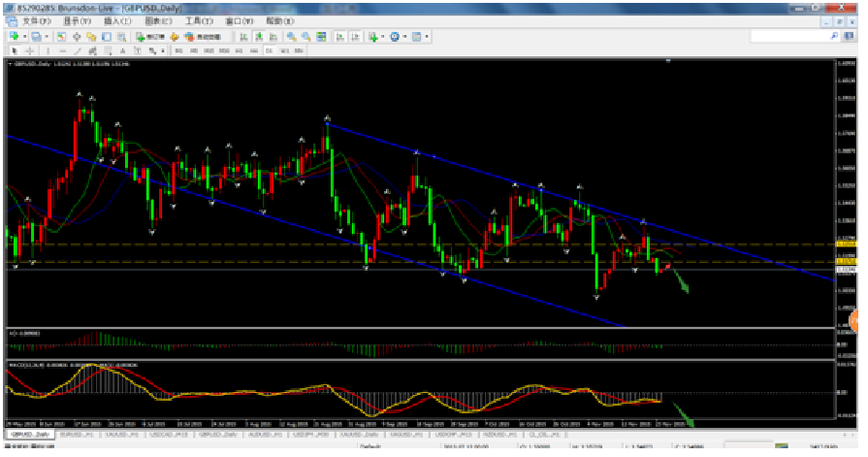Toggle chart auto scroll
This screenshot has width=868, height=457.
(x=339, y=37)
